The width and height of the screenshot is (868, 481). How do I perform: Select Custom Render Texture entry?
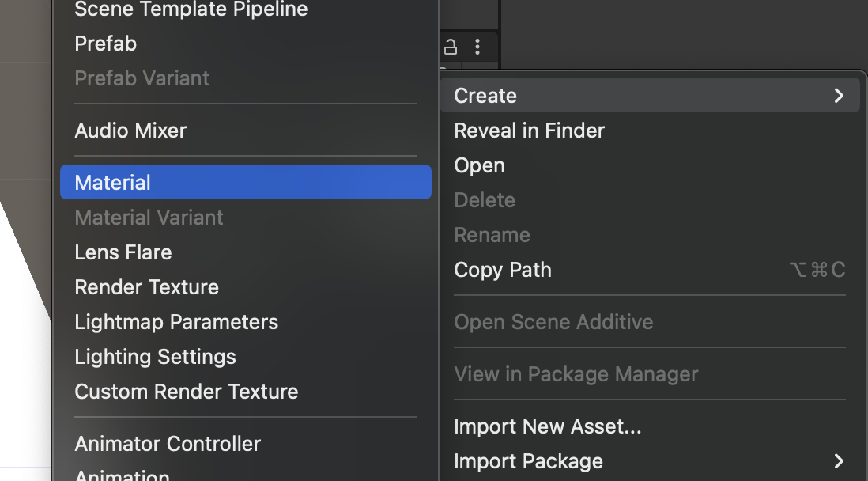coord(187,392)
